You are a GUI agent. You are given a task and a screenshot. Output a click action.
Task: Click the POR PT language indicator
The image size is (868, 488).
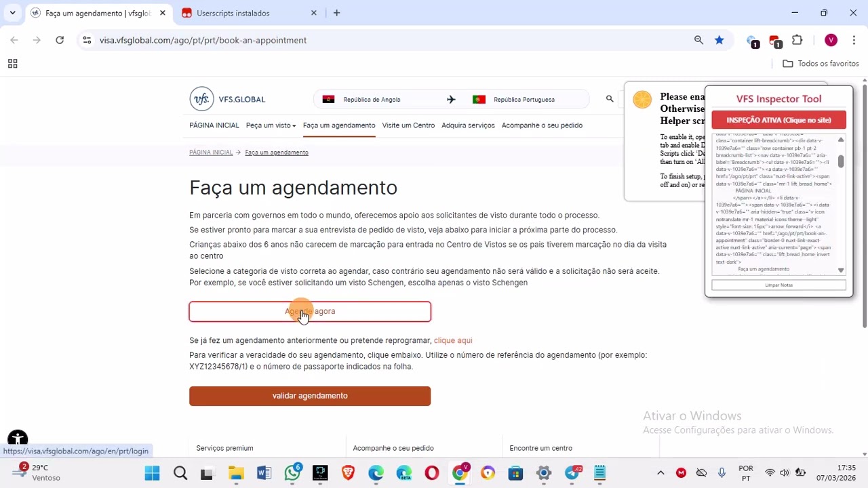(x=746, y=472)
